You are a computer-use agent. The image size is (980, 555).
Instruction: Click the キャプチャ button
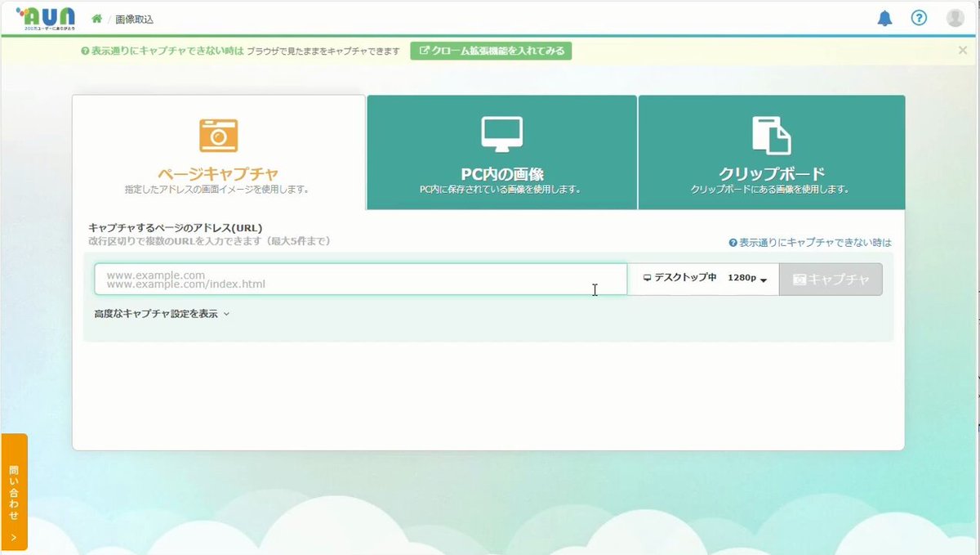831,279
